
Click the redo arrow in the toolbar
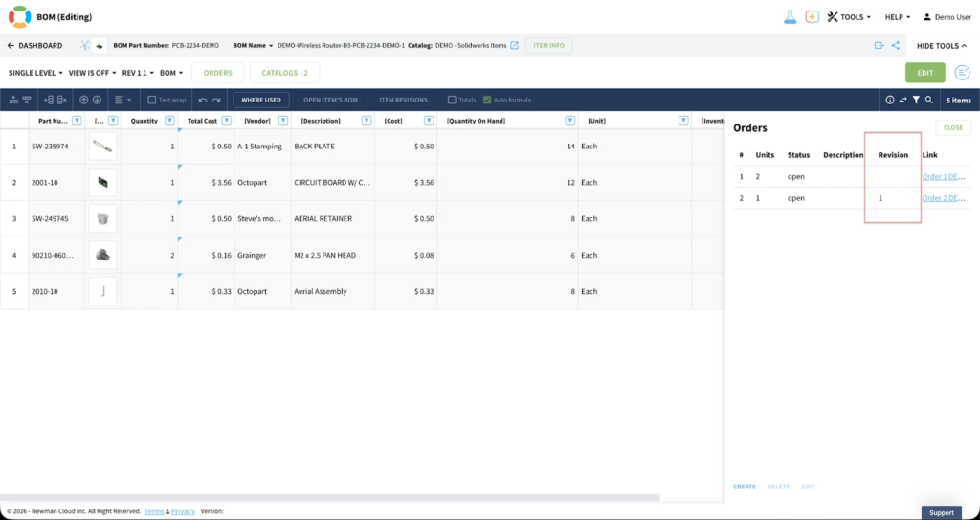click(x=216, y=100)
